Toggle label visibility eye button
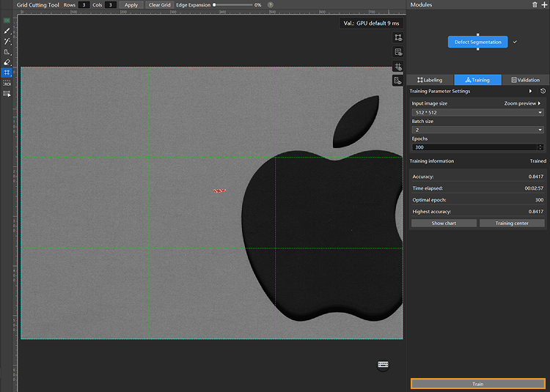Viewport: 550px width, 392px height. pyautogui.click(x=397, y=37)
